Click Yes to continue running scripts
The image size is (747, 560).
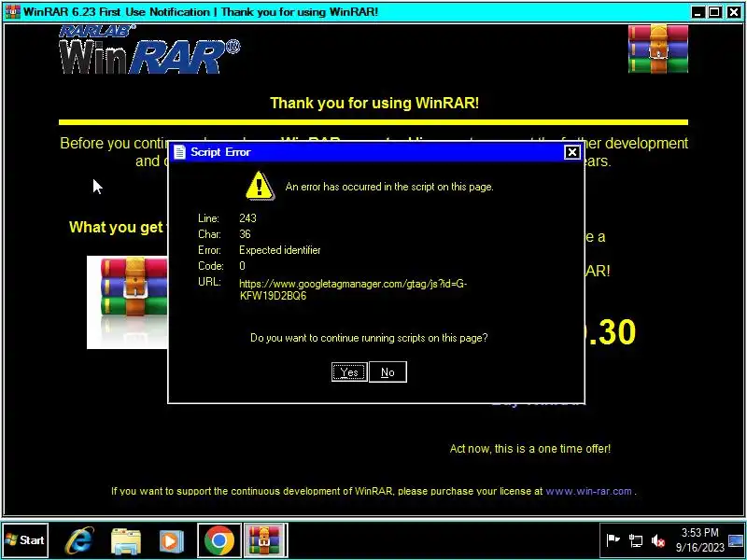tap(349, 371)
